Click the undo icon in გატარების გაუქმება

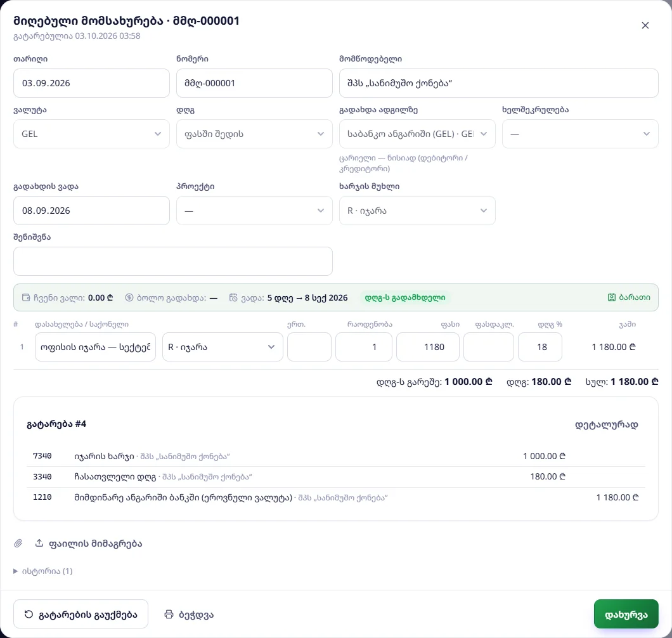29,615
